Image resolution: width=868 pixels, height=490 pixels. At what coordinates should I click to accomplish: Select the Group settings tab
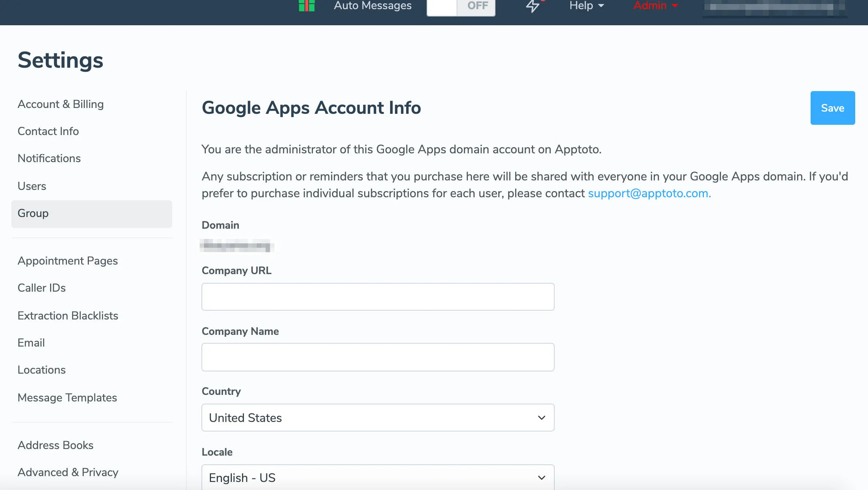tap(33, 213)
